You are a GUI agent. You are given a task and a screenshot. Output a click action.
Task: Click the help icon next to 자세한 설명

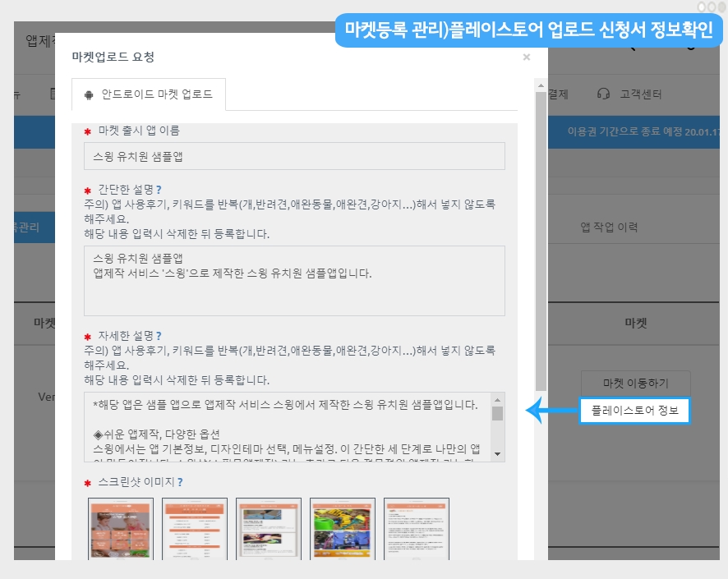(x=159, y=335)
